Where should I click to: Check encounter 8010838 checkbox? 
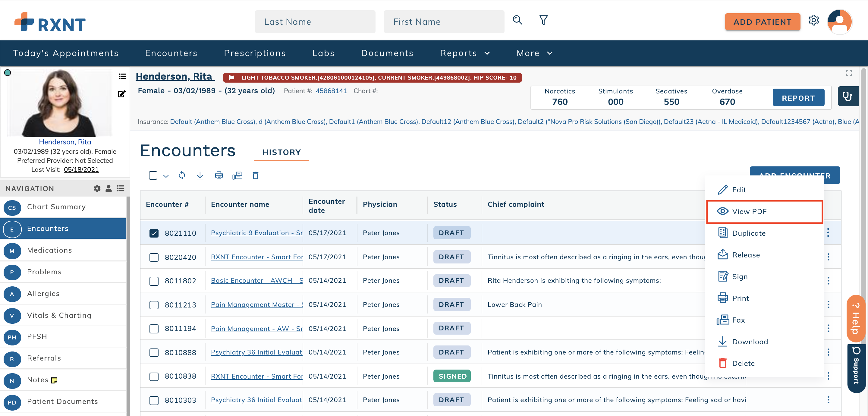click(154, 376)
